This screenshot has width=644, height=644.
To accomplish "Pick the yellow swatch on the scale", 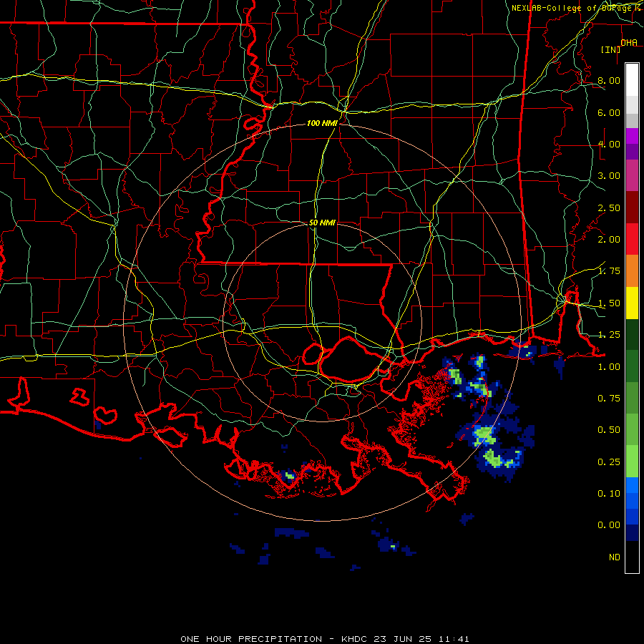I will pyautogui.click(x=632, y=303).
